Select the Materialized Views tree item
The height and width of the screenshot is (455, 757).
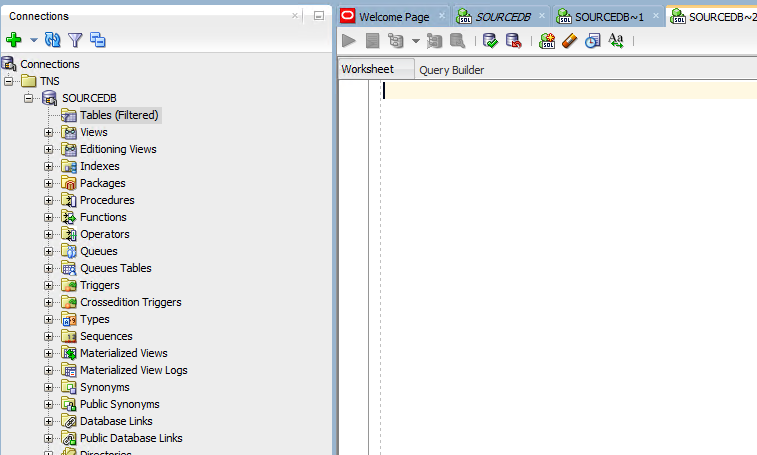[x=123, y=353]
